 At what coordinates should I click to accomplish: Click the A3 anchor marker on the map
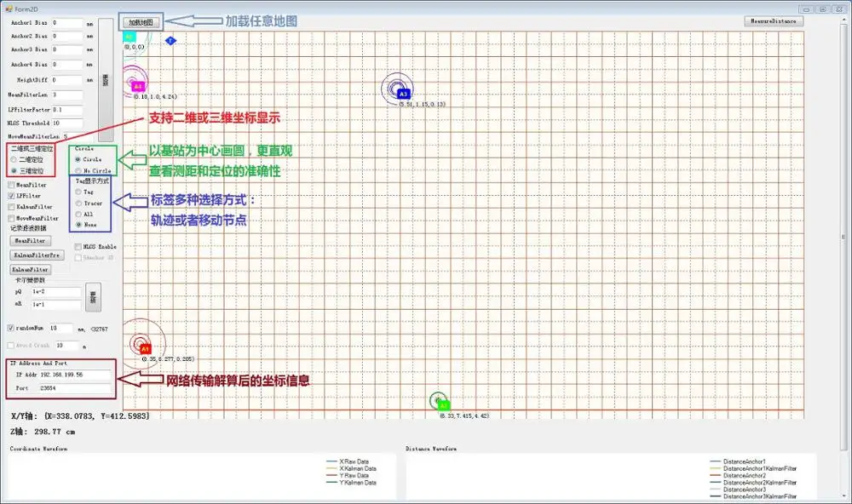(403, 94)
